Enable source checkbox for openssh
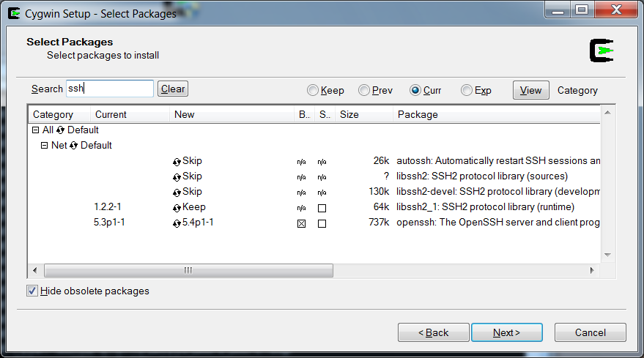The height and width of the screenshot is (358, 644). point(322,224)
